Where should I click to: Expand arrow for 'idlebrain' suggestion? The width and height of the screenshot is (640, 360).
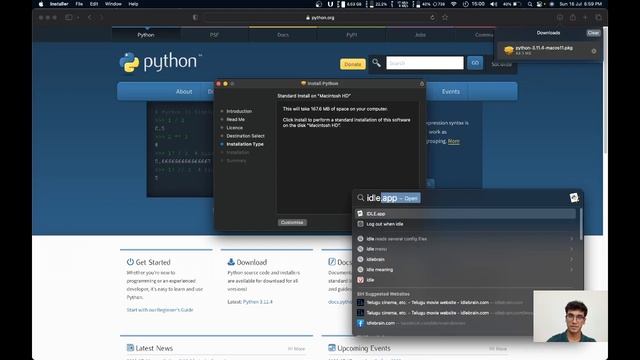coord(571,259)
